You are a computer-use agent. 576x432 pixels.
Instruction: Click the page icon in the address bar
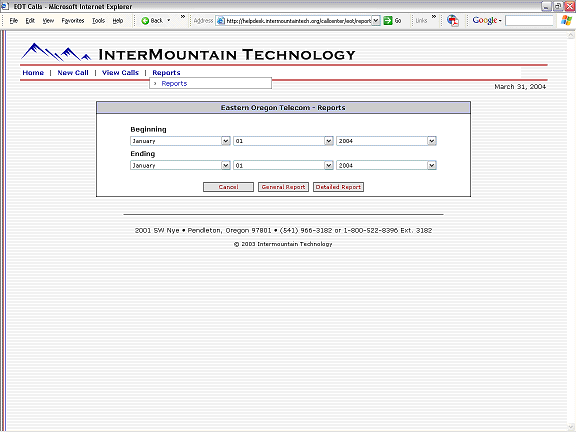(x=220, y=21)
